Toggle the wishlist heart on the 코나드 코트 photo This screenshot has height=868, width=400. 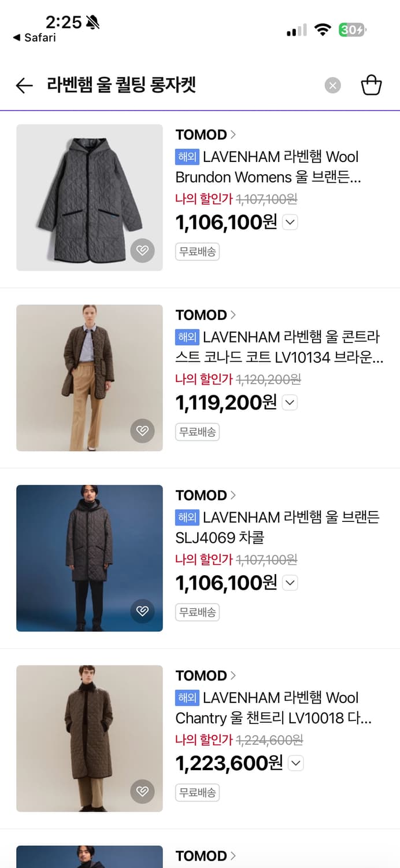(x=143, y=431)
